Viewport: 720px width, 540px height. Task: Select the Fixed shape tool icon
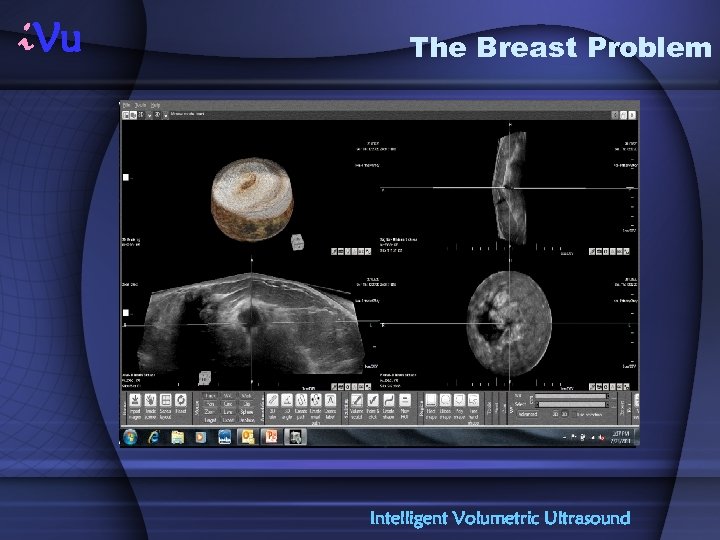pyautogui.click(x=431, y=400)
